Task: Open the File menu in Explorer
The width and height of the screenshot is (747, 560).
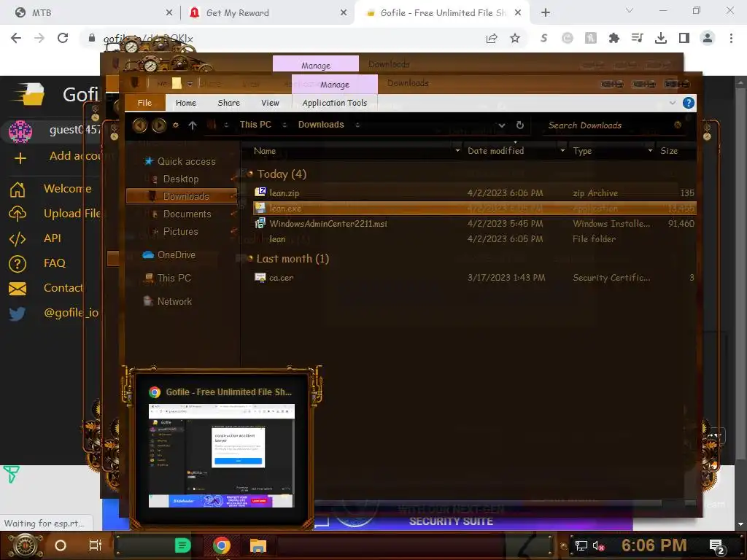Action: (144, 103)
